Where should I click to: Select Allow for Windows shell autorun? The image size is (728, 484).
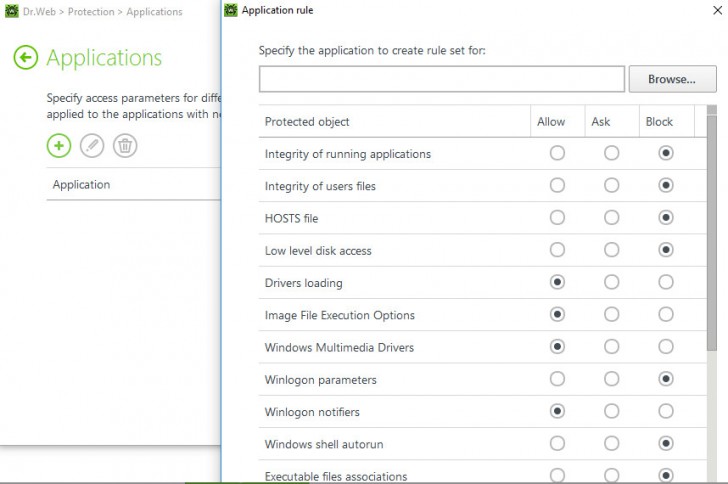pyautogui.click(x=557, y=443)
